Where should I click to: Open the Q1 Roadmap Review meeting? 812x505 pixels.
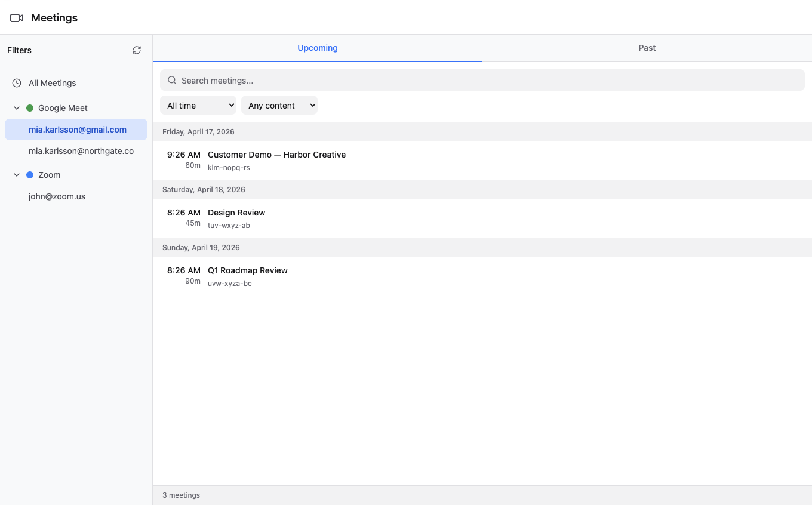(x=248, y=270)
